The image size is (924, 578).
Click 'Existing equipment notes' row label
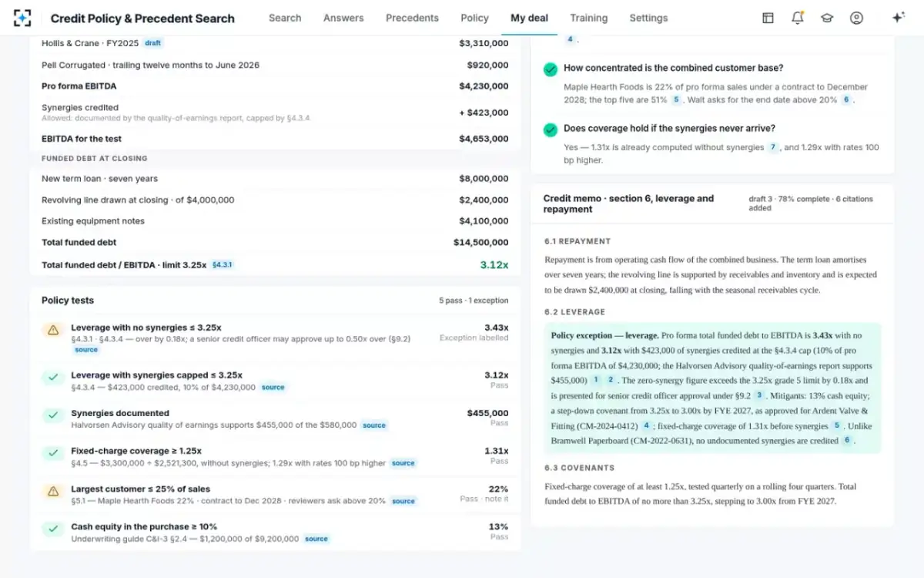pos(93,221)
